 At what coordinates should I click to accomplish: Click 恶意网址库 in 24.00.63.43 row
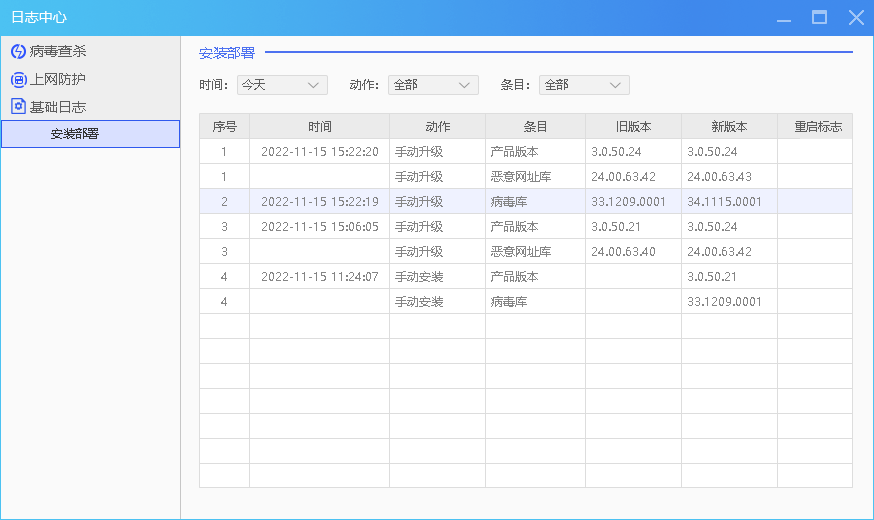(x=521, y=177)
